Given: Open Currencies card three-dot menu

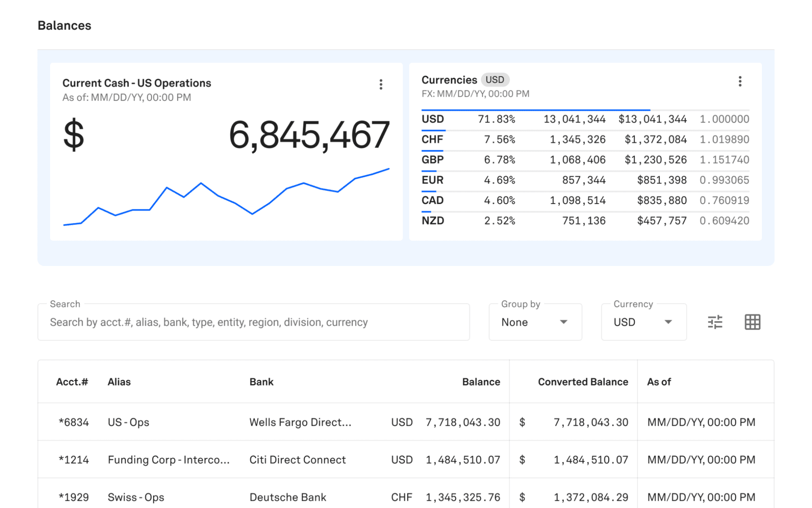Looking at the screenshot, I should [740, 81].
